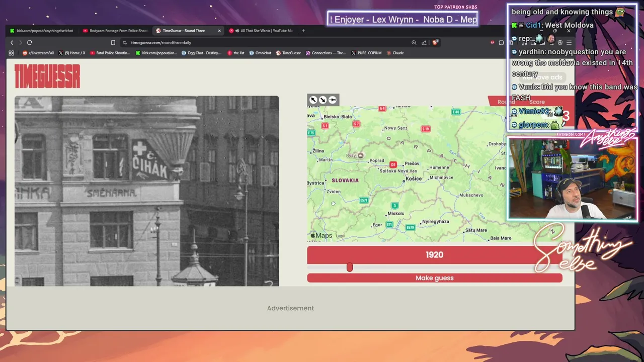The image size is (644, 362).
Task: Click Zvolen on the map
Action: point(334,192)
